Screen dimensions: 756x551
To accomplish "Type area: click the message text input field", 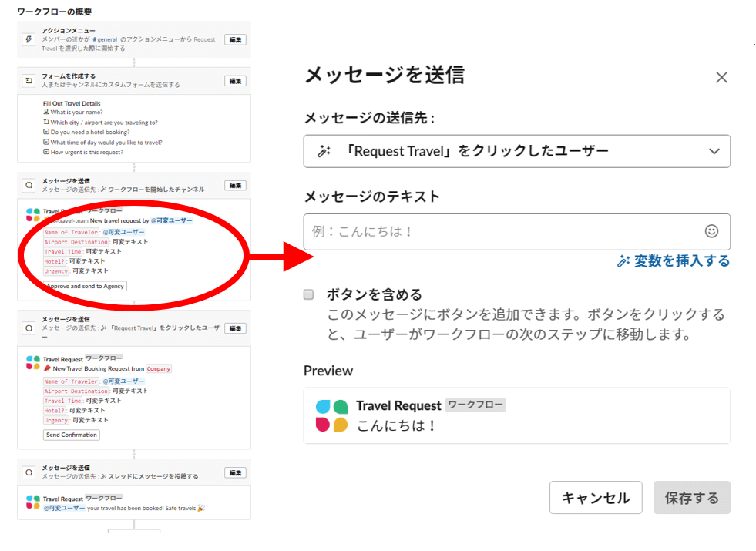I will (x=501, y=231).
